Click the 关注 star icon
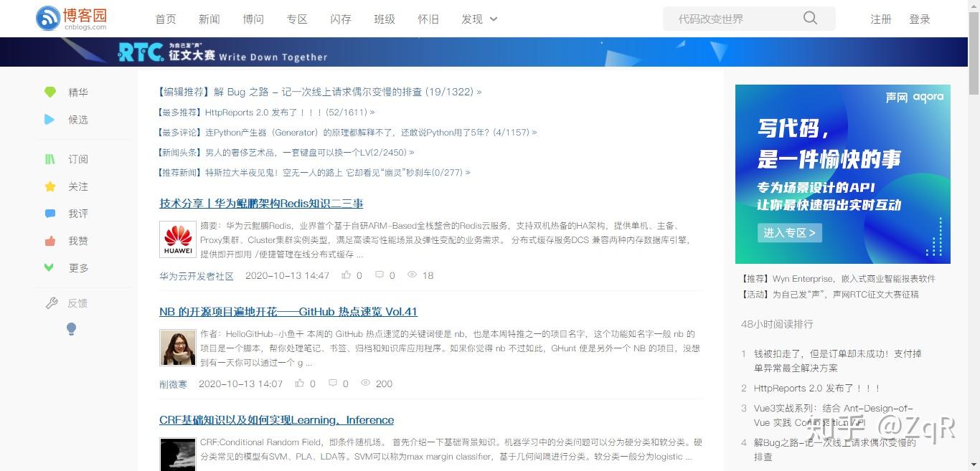This screenshot has width=980, height=471. point(50,186)
